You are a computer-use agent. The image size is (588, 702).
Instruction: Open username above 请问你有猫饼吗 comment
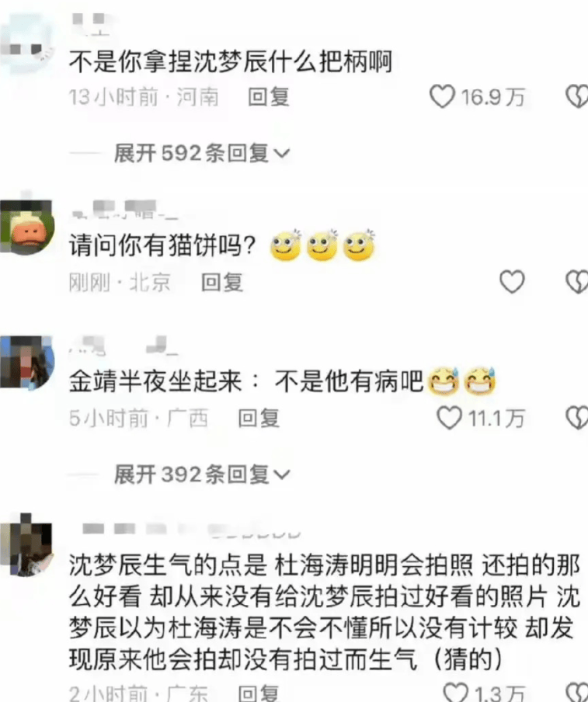tap(124, 210)
